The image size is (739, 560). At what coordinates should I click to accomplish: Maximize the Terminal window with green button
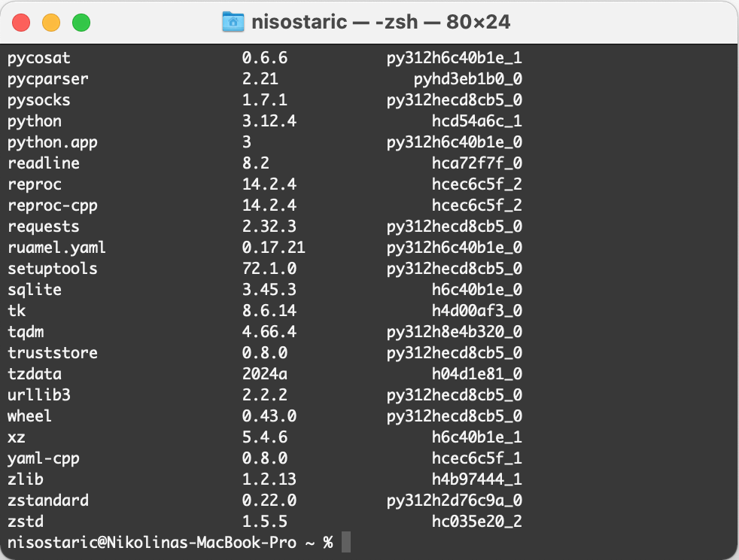click(x=81, y=23)
